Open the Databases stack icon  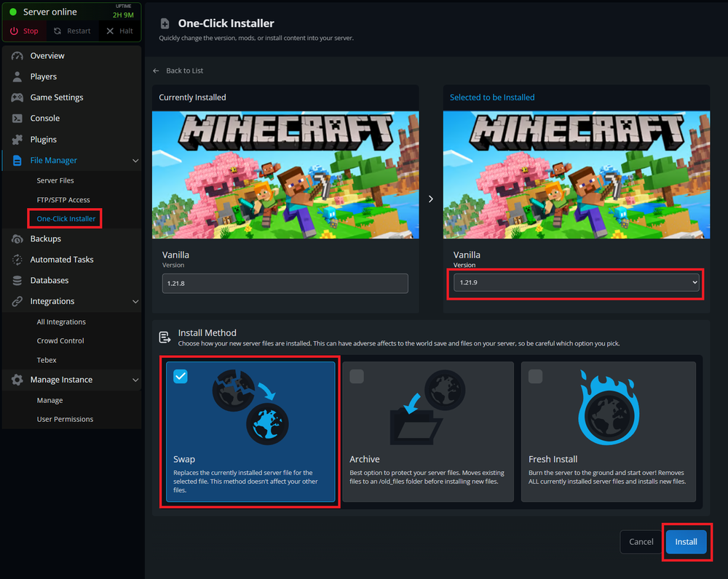pyautogui.click(x=17, y=280)
